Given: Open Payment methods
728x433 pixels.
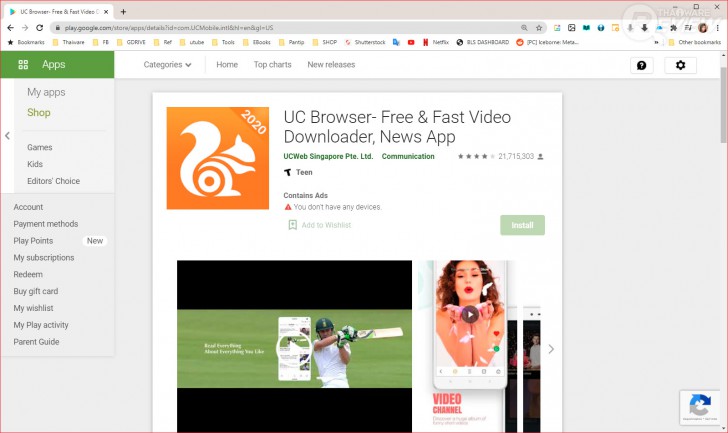Looking at the screenshot, I should coord(46,224).
